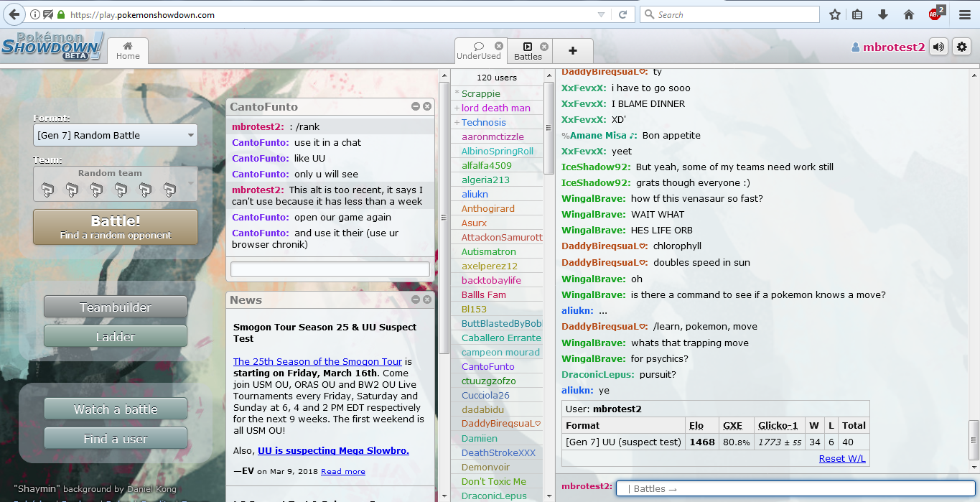Expand the Random team selector
The width and height of the screenshot is (980, 502).
point(116,183)
